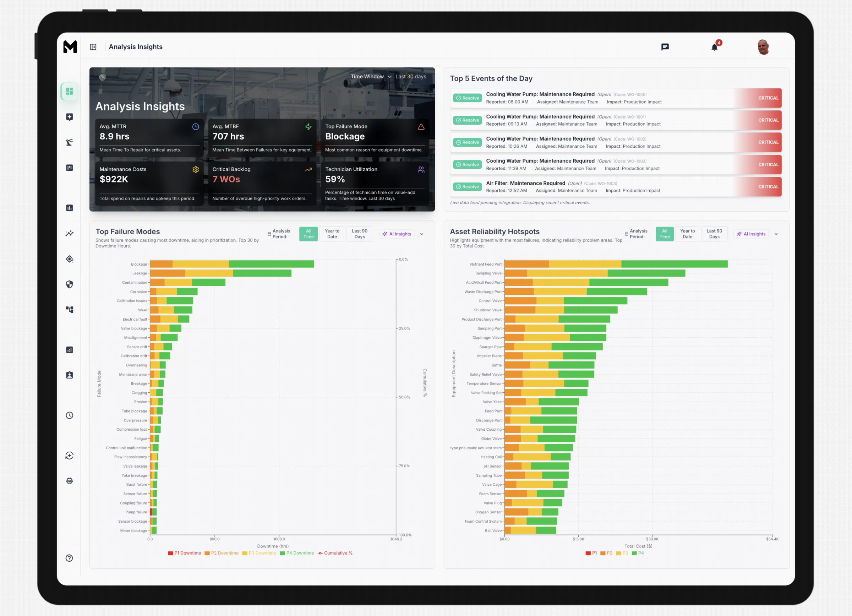Toggle Cumulative % legend entry

coord(335,553)
